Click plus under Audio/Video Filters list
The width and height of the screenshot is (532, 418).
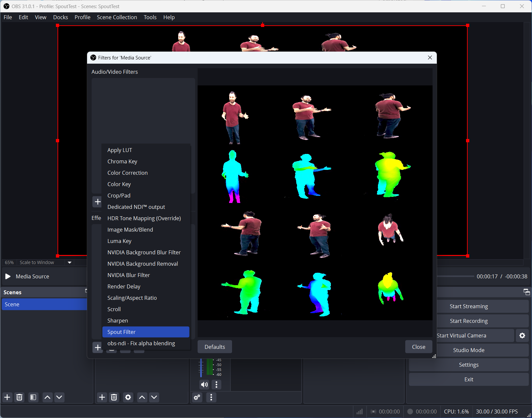pyautogui.click(x=97, y=202)
